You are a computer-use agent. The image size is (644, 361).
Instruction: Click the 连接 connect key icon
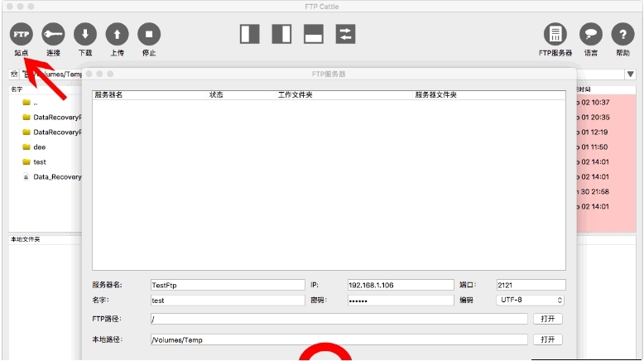(53, 34)
